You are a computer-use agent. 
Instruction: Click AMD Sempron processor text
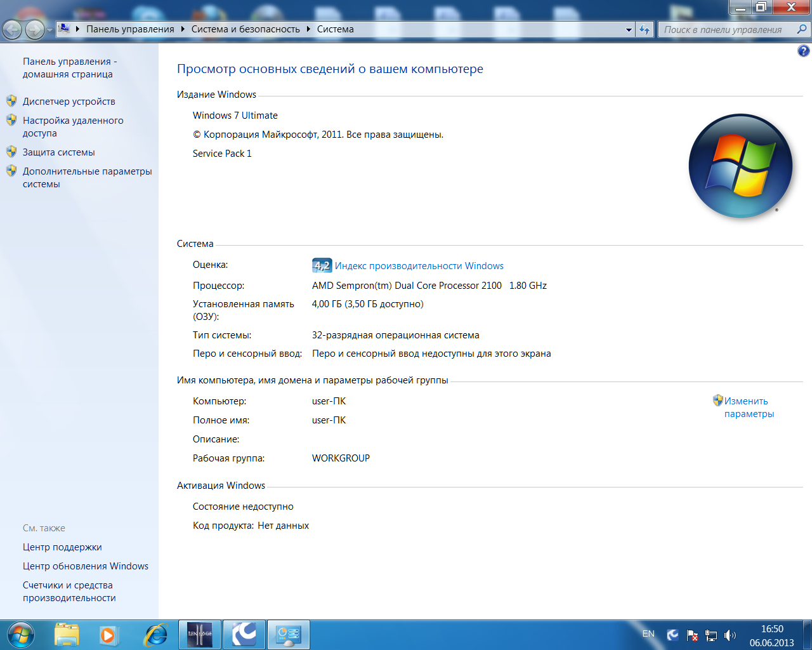429,286
